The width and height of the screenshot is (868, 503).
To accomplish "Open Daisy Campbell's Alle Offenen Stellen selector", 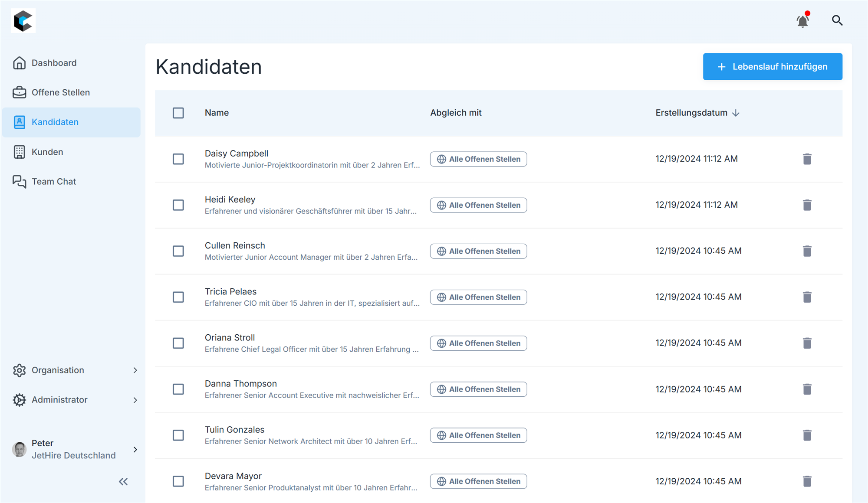I will coord(478,159).
